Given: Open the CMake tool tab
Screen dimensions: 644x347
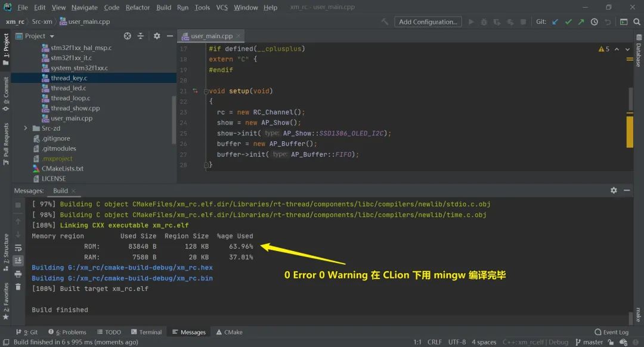Looking at the screenshot, I should [229, 332].
